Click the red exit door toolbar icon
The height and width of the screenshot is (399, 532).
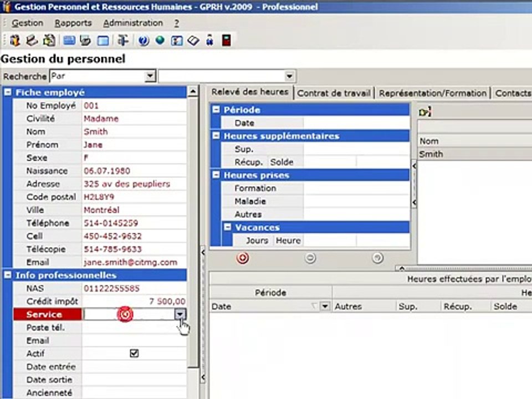(x=226, y=40)
